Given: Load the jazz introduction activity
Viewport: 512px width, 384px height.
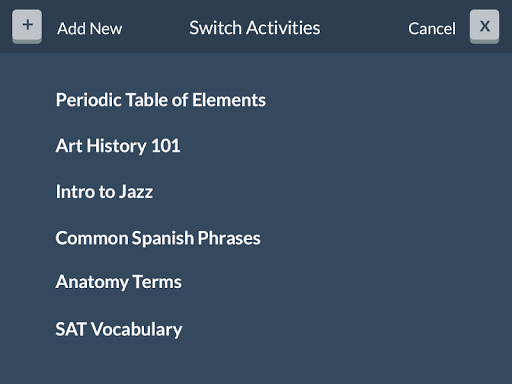Looking at the screenshot, I should (x=104, y=192).
